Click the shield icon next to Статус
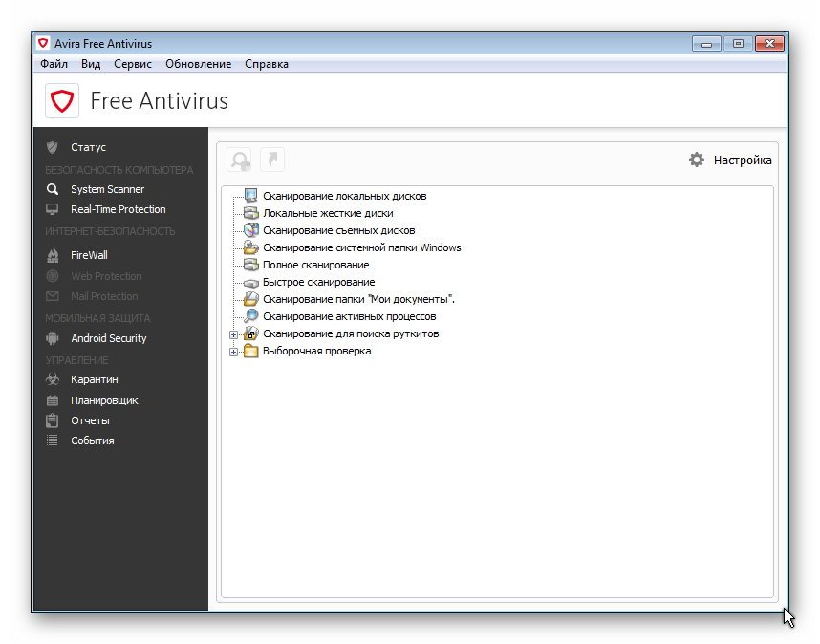820x644 pixels. [x=53, y=147]
